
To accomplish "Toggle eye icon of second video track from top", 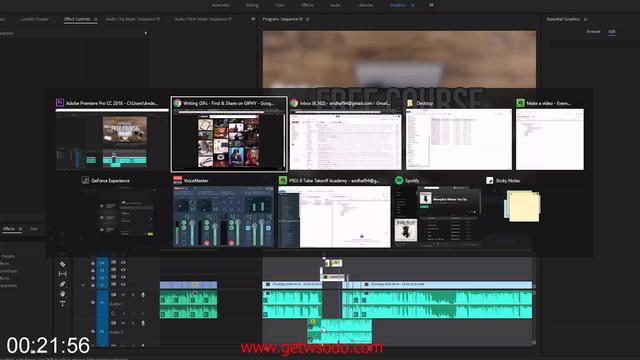I will 123,270.
